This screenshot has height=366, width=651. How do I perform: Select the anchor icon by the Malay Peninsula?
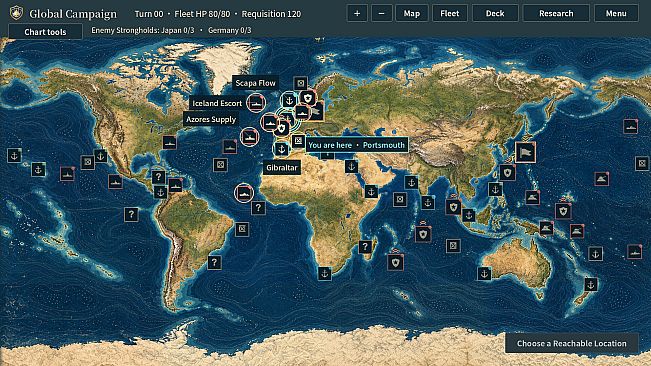[469, 215]
